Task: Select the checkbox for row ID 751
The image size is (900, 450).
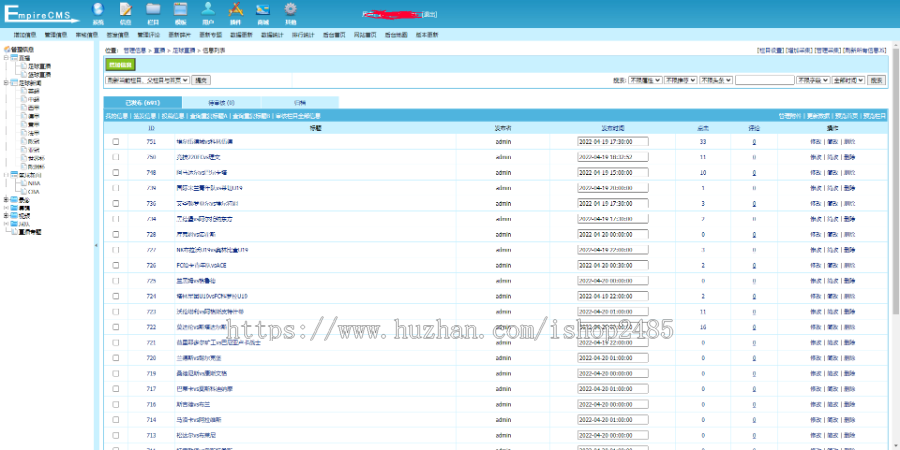Action: [x=116, y=141]
